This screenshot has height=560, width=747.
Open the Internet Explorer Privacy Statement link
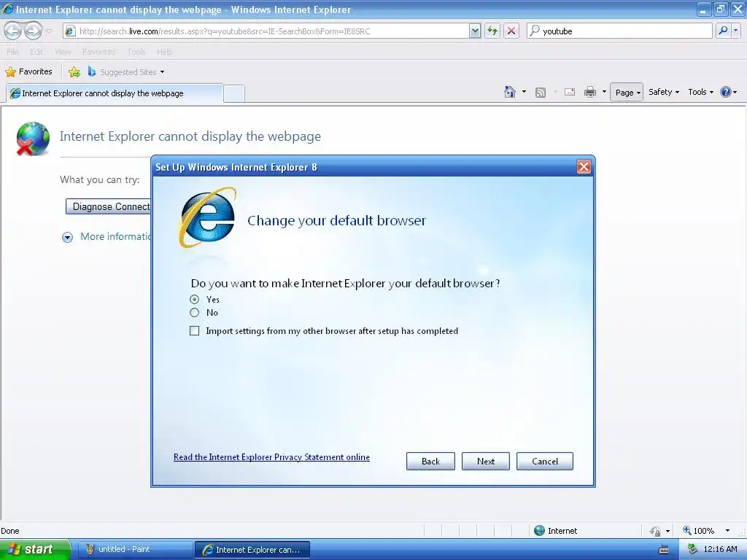pos(271,457)
